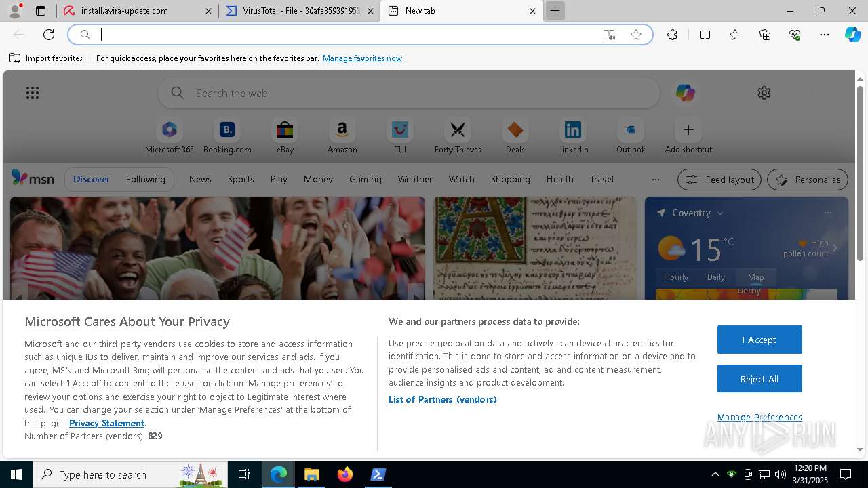Open the Booking.com shortcut
This screenshot has height=488, width=868.
coord(227,136)
